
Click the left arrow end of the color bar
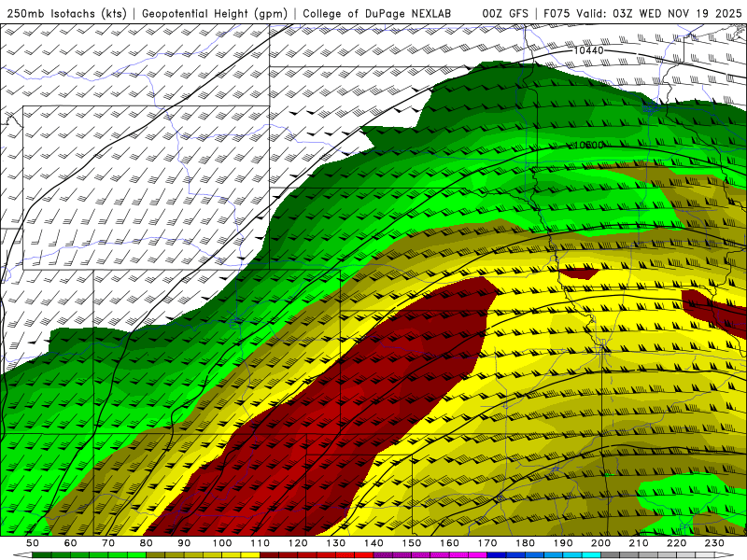(21, 555)
